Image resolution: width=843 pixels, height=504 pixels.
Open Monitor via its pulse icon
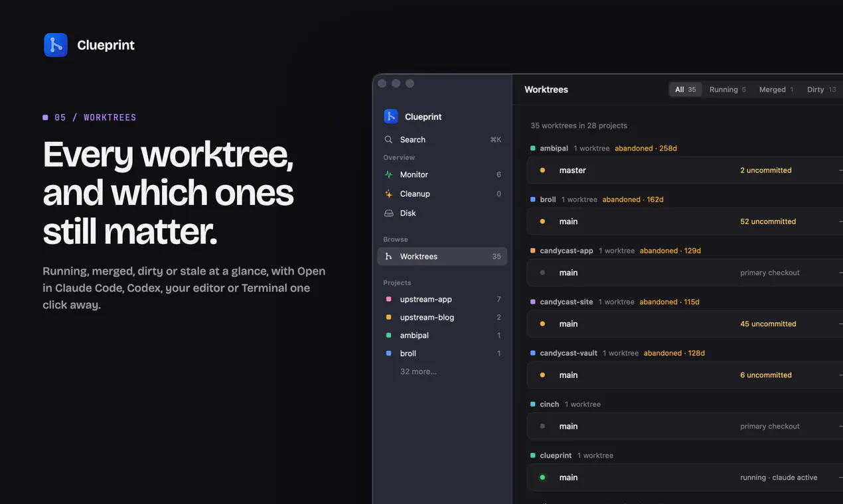click(x=389, y=174)
